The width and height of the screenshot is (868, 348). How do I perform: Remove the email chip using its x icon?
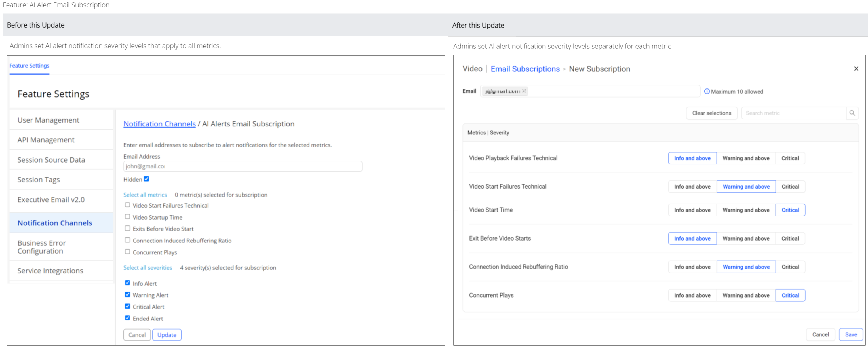[524, 91]
